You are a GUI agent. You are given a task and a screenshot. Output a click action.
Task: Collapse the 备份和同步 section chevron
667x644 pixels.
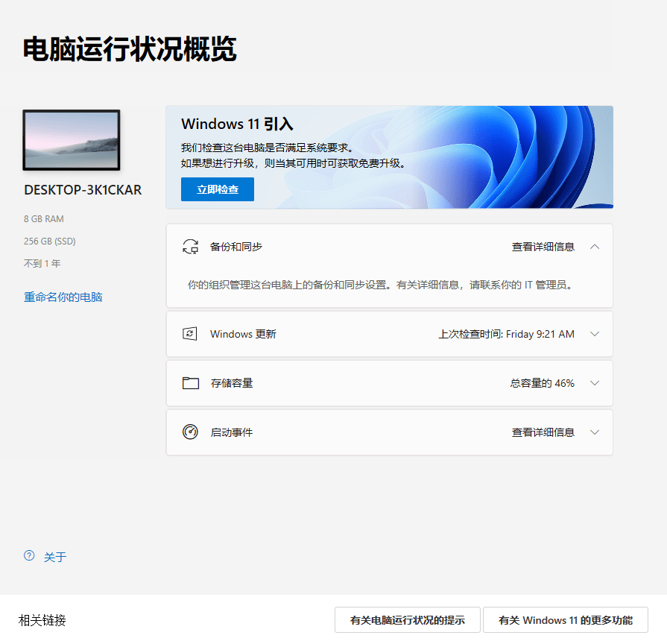coord(594,246)
